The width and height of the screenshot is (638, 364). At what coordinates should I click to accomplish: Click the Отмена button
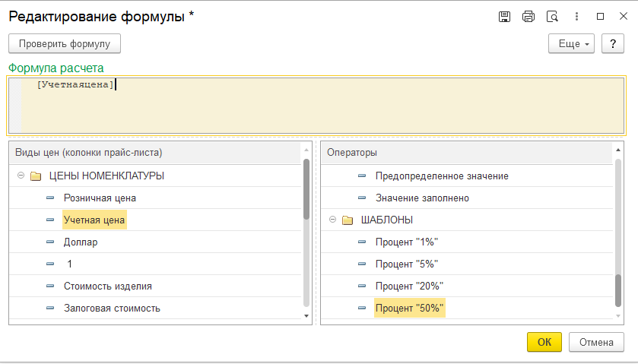pyautogui.click(x=596, y=342)
